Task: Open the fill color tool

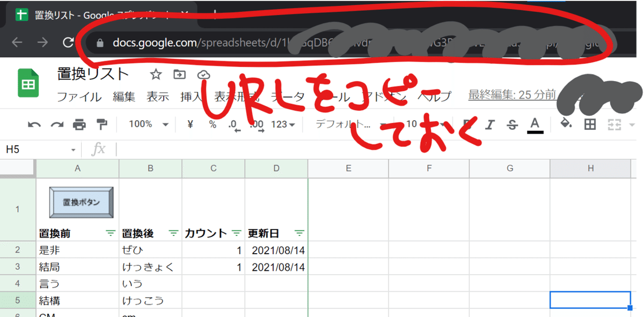Action: tap(565, 124)
